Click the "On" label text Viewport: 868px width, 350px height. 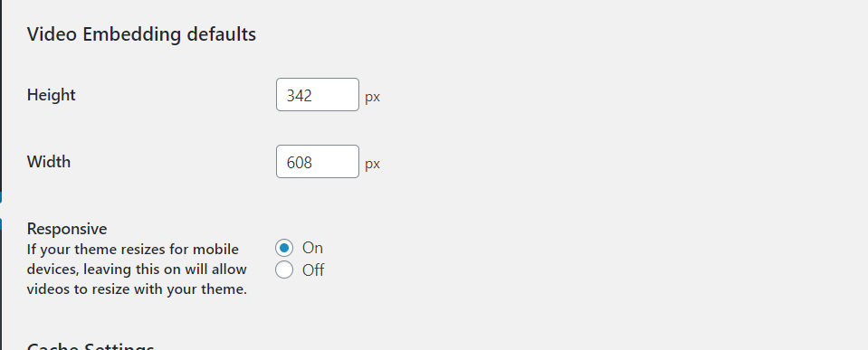(312, 248)
